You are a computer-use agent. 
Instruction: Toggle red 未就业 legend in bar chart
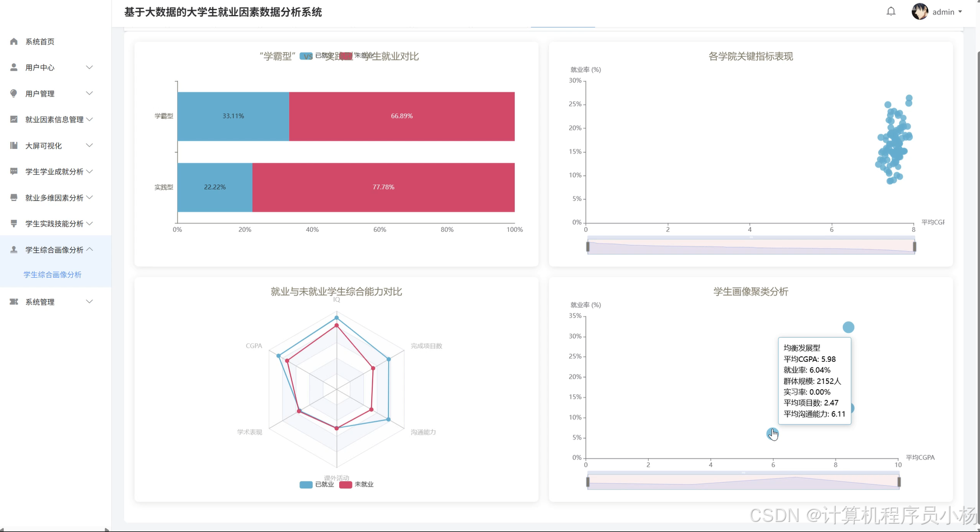pos(355,56)
